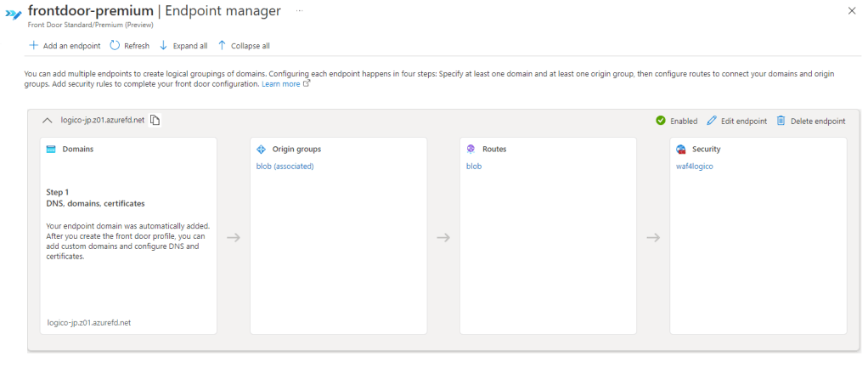The image size is (868, 368).
Task: Click the Security card shield icon
Action: 680,149
